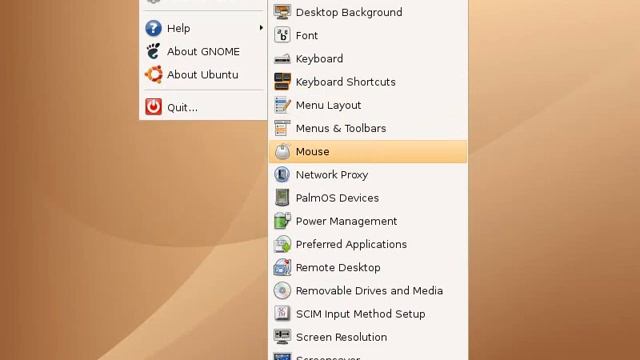This screenshot has width=640, height=360.
Task: Click the Network Proxy icon
Action: tap(282, 175)
